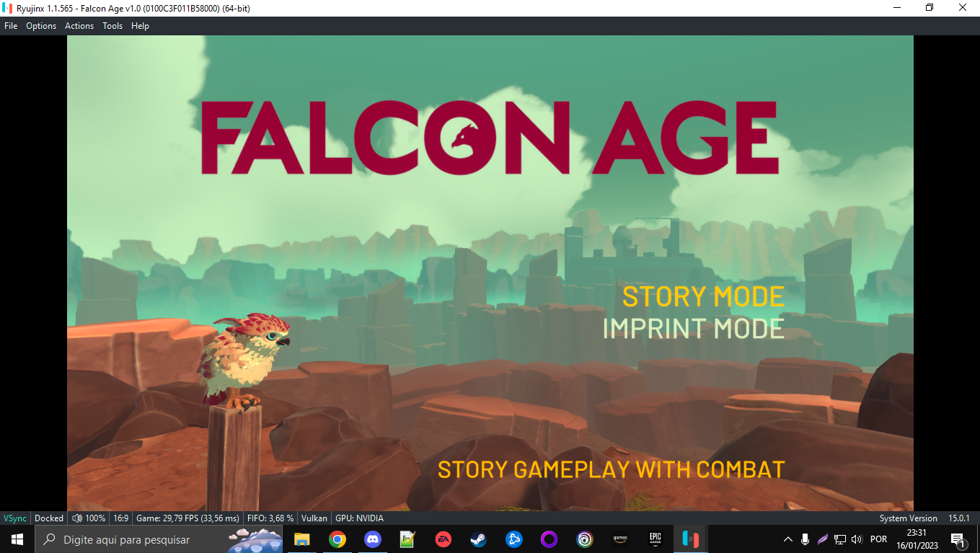Switch the Vulkan graphics backend label
This screenshot has height=553, width=980.
[314, 518]
